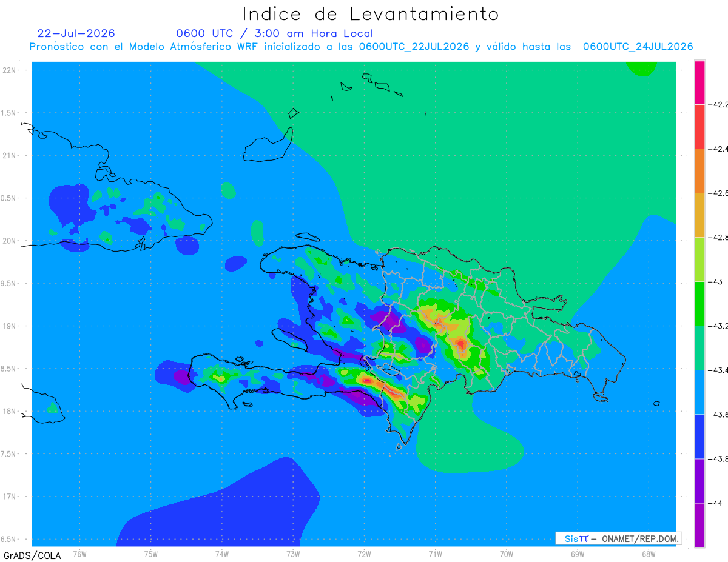Click the '8.5N' latitude label
Screen dimensions: 728x562
point(9,369)
